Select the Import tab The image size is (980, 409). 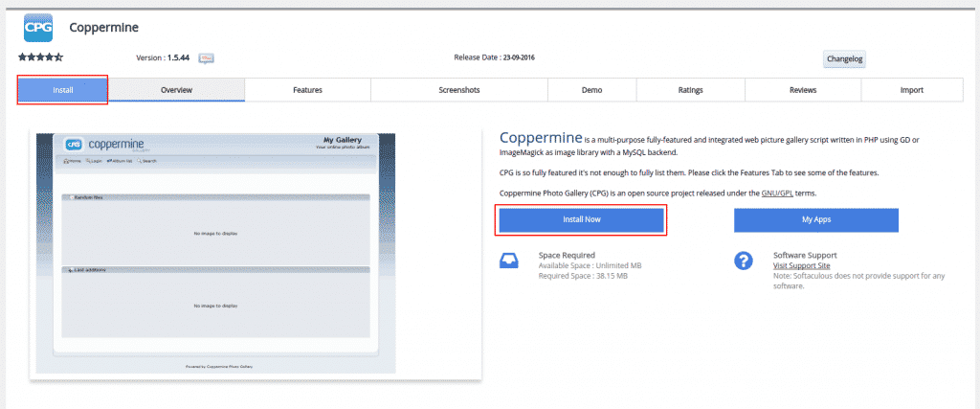[x=912, y=90]
